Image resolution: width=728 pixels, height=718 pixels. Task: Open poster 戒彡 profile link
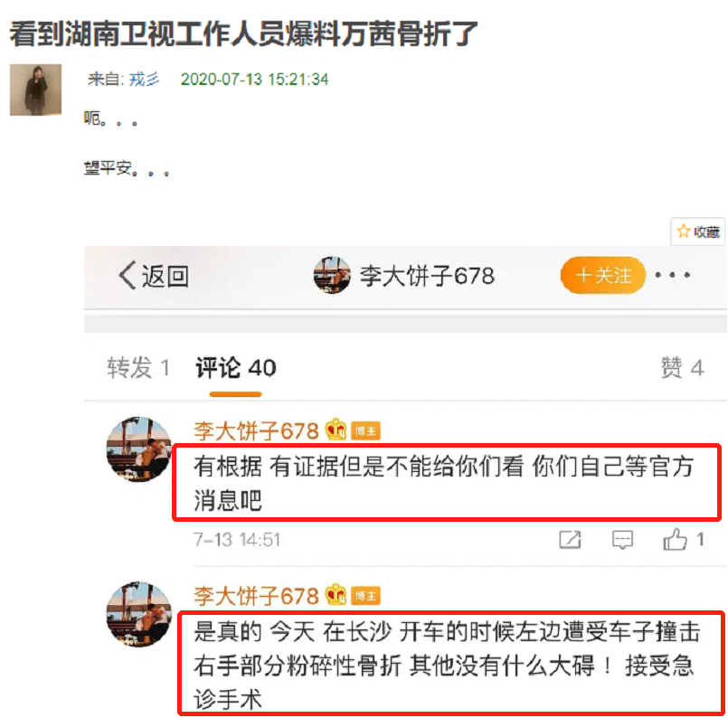[x=144, y=80]
